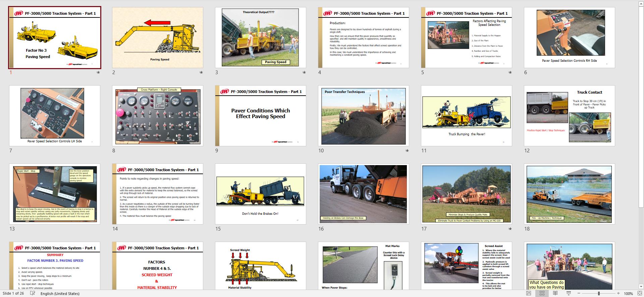Select slide 1 Factor No 3 Paving Speed

(55, 38)
